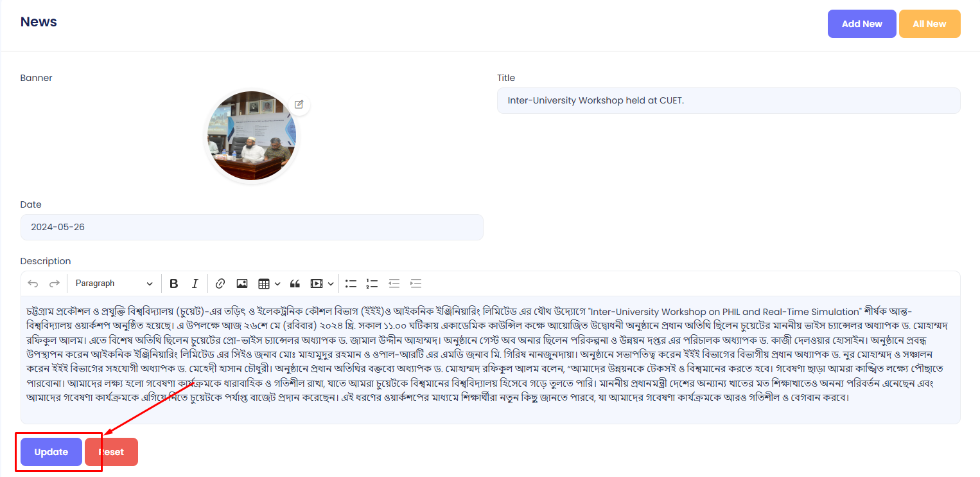Click into the Title input field
Screen dimensions: 980x477
click(728, 101)
